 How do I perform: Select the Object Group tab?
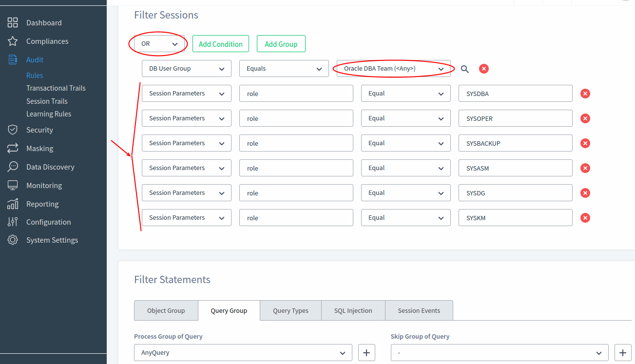[166, 310]
